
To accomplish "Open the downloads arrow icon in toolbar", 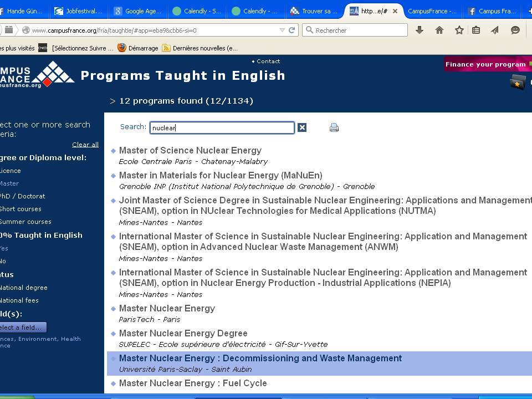I will click(x=420, y=30).
